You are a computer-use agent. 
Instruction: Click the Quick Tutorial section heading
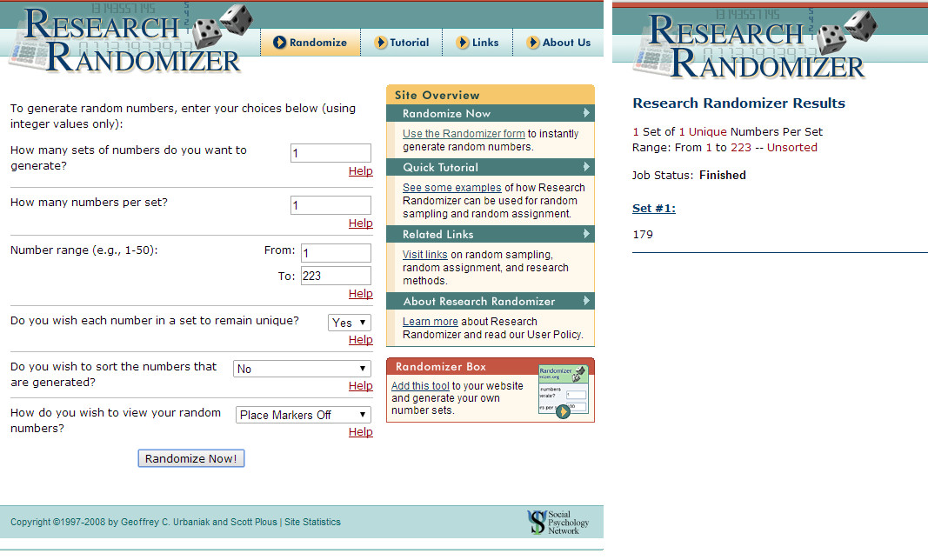440,168
